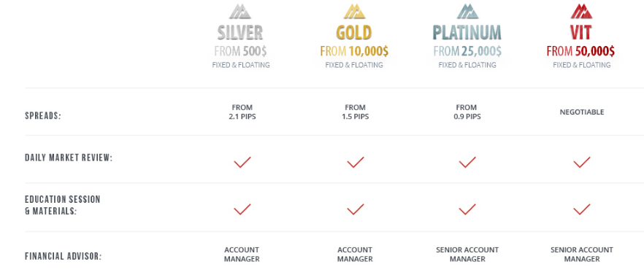Click the Silver account mountain logo icon

240,11
